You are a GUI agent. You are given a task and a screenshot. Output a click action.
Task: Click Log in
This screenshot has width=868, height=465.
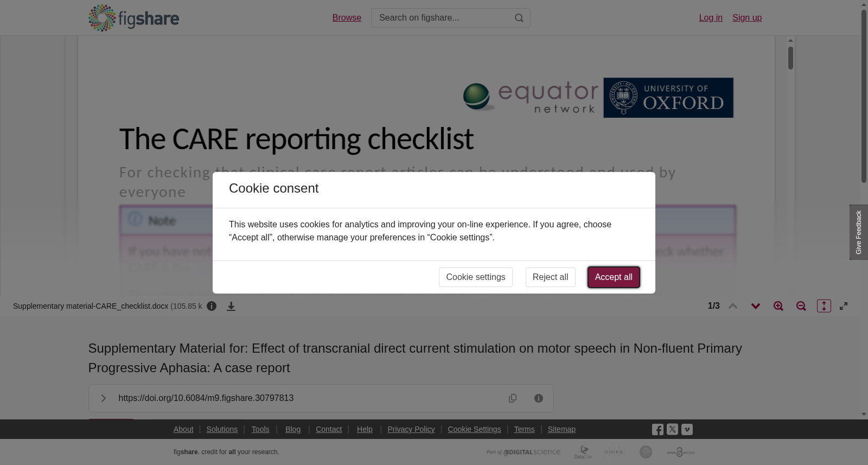[711, 18]
